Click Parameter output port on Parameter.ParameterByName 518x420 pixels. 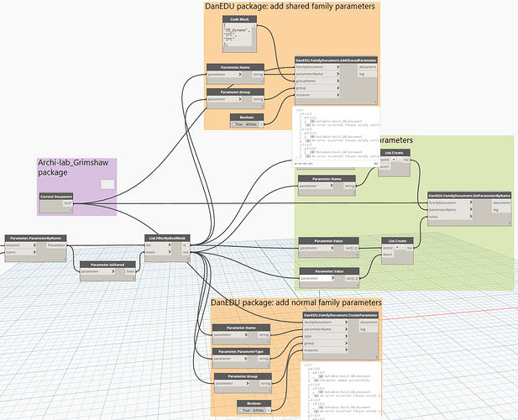coord(56,245)
